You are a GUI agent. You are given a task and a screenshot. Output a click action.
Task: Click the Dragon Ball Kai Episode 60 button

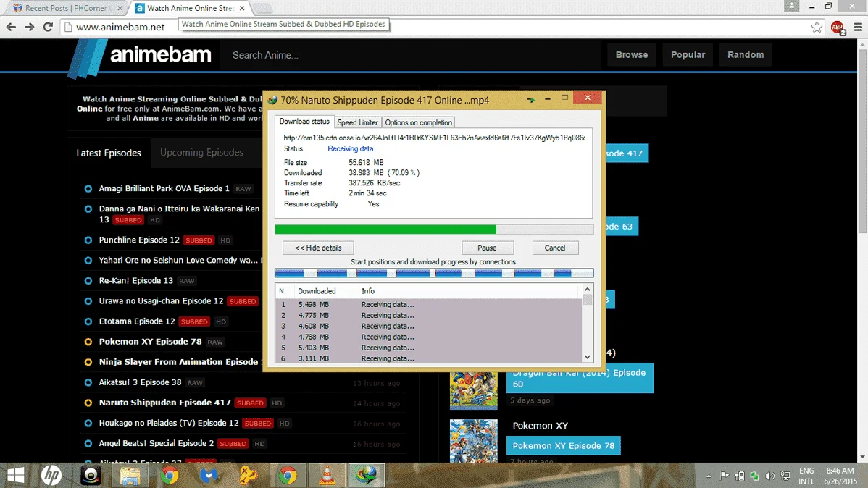(x=580, y=379)
